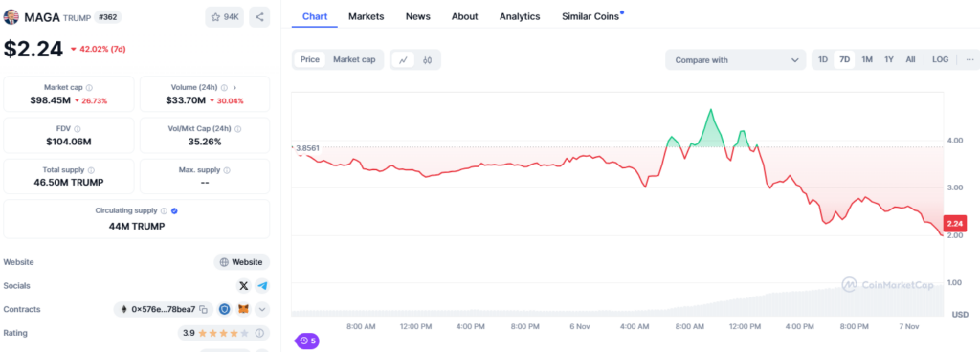Click the 3.8561 reference price label
The height and width of the screenshot is (352, 980).
pyautogui.click(x=307, y=148)
